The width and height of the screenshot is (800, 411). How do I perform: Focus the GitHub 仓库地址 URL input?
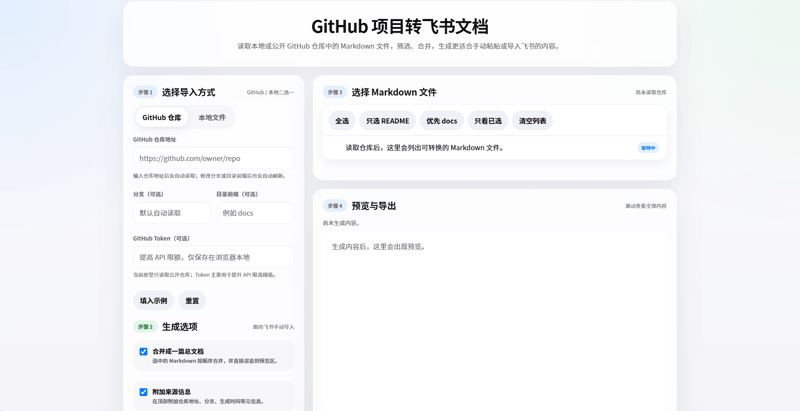213,158
